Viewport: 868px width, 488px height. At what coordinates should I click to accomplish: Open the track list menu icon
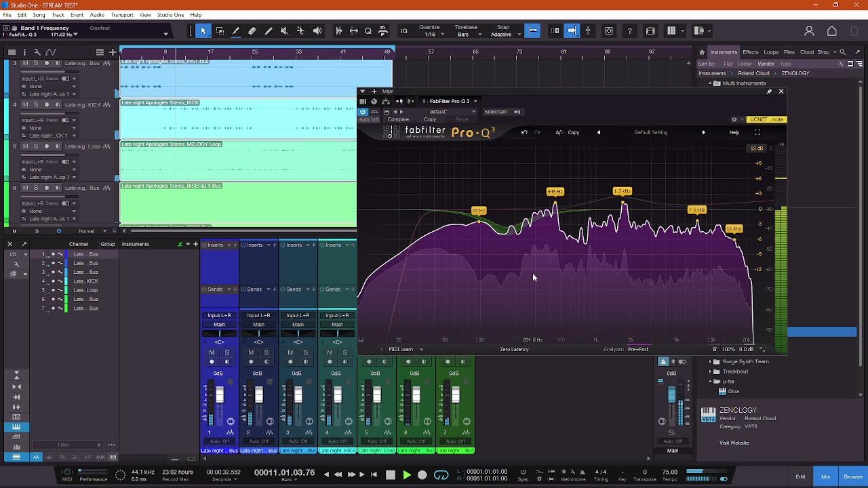click(x=100, y=52)
